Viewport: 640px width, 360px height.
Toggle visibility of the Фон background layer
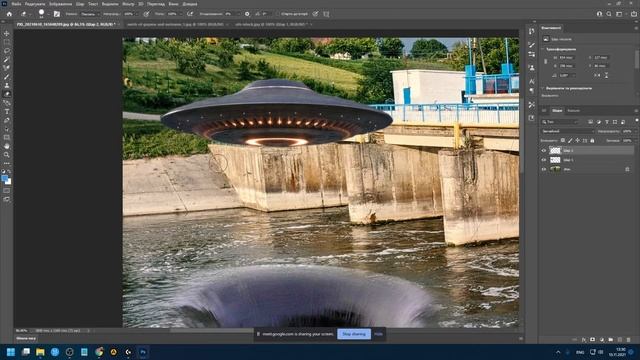544,169
